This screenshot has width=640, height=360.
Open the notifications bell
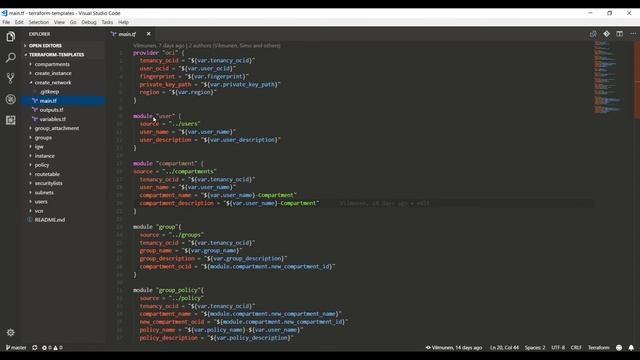[631, 348]
